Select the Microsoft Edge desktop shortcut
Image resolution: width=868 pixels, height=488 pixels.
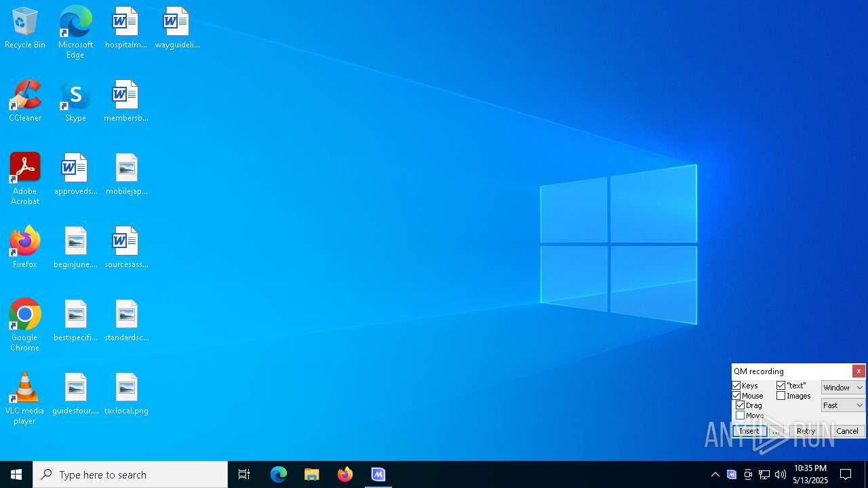coord(75,32)
